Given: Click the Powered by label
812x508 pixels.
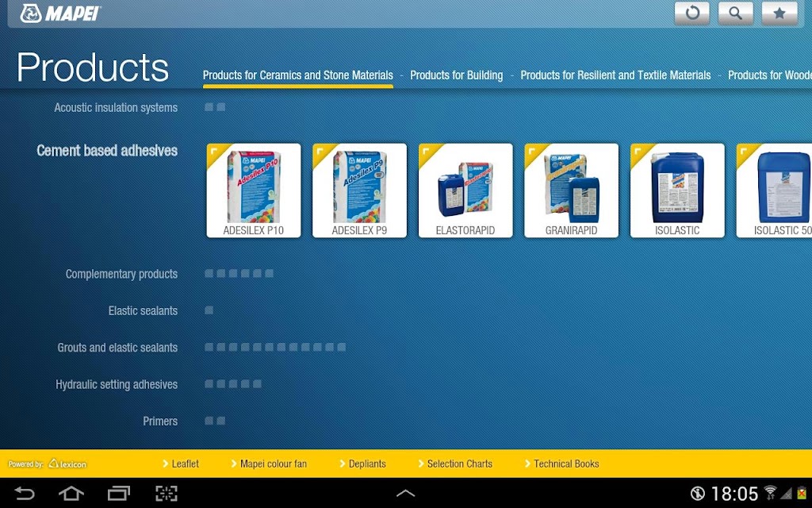Looking at the screenshot, I should click(x=26, y=464).
